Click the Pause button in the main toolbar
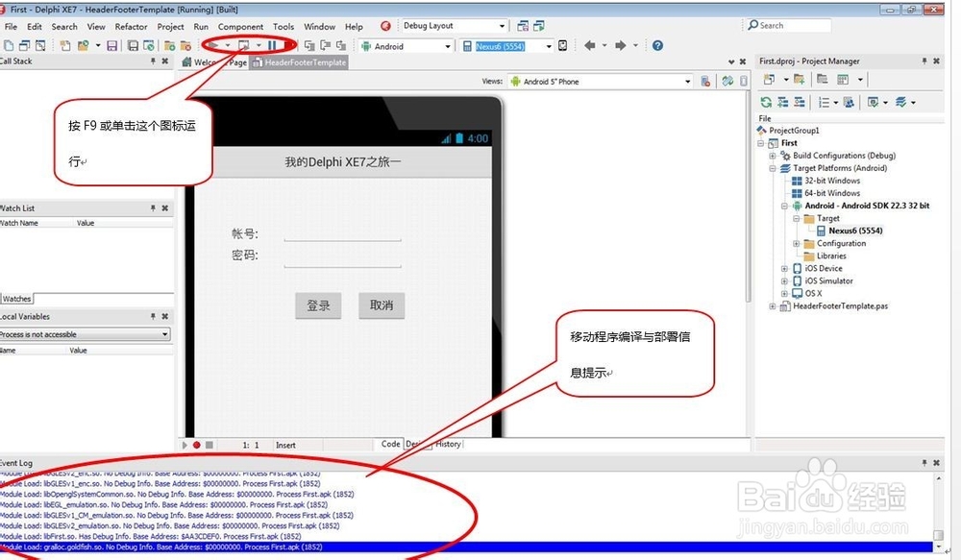 click(x=272, y=45)
